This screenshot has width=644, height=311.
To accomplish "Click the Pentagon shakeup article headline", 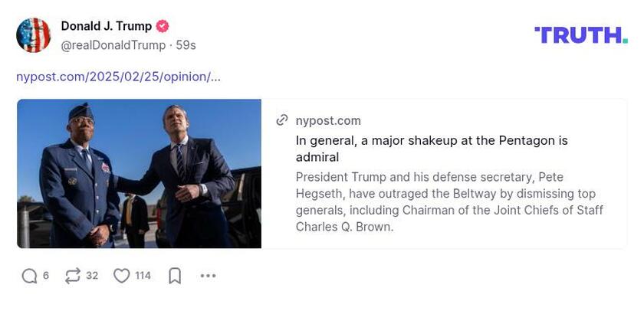I will 432,149.
